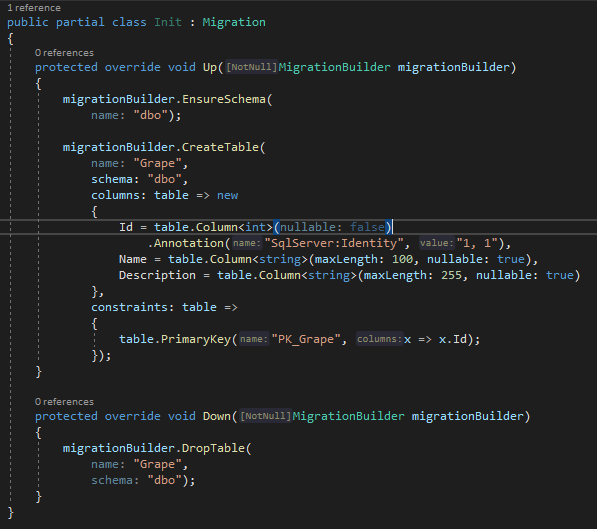Open '0 references' CodeLens above Up method
The width and height of the screenshot is (597, 529).
coord(64,53)
